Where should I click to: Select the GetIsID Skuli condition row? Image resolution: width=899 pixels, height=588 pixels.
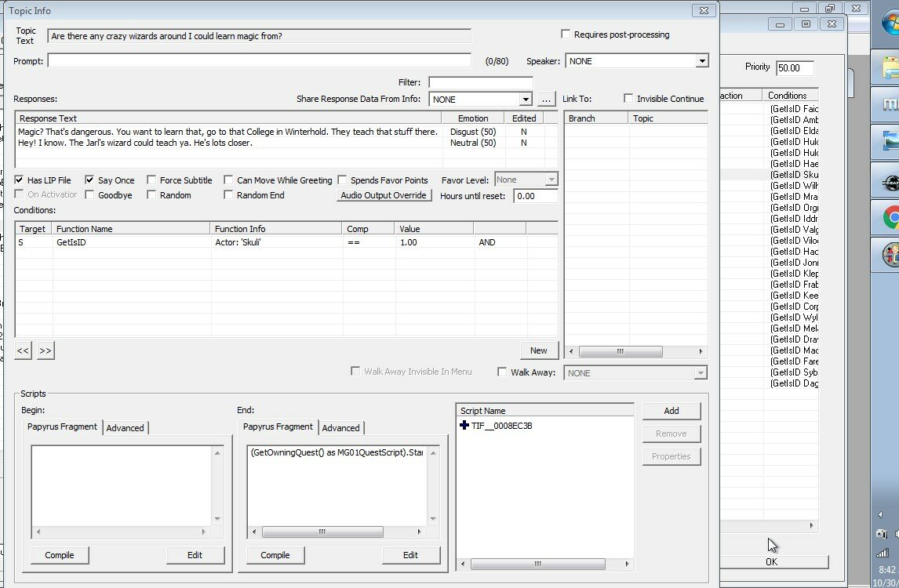point(286,242)
